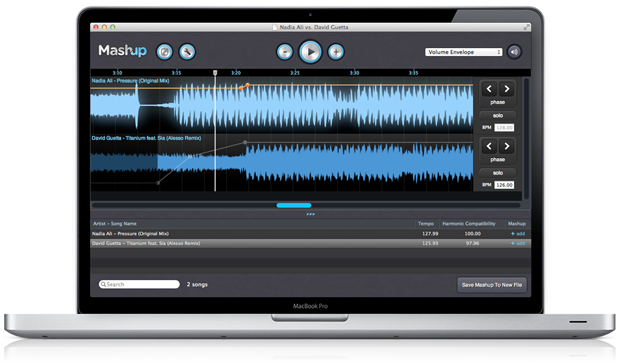Shift Nadia Ali track phase left
The width and height of the screenshot is (620, 362).
point(489,89)
